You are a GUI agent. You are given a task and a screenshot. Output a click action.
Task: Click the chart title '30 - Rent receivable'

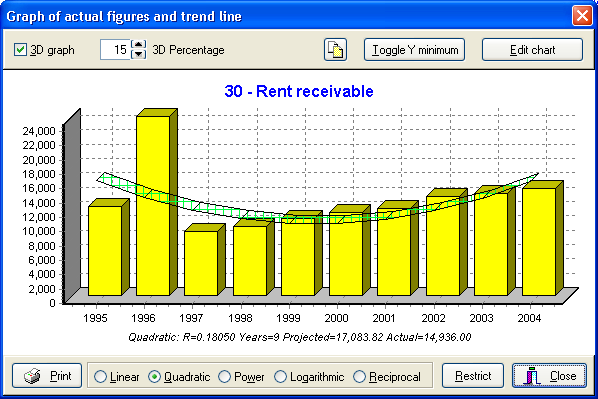pyautogui.click(x=299, y=91)
